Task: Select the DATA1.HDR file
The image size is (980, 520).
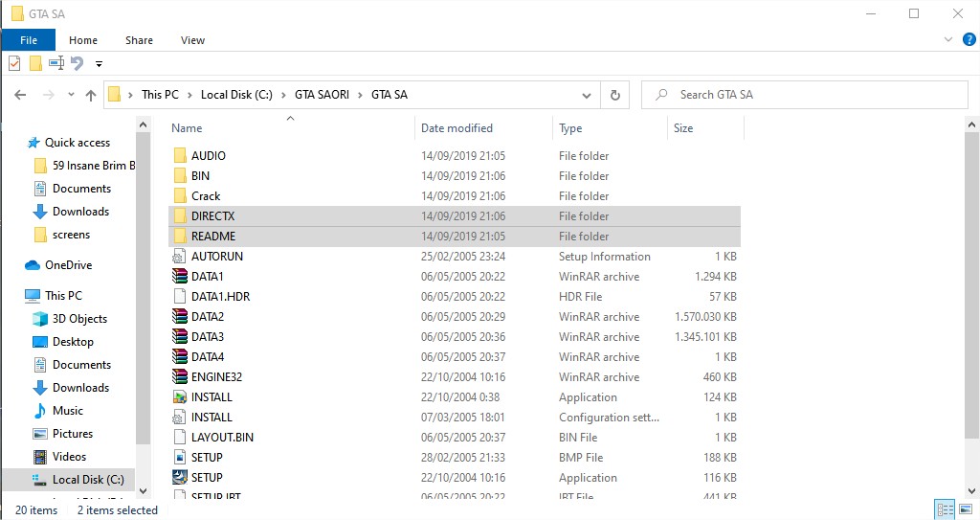Action: pyautogui.click(x=455, y=296)
